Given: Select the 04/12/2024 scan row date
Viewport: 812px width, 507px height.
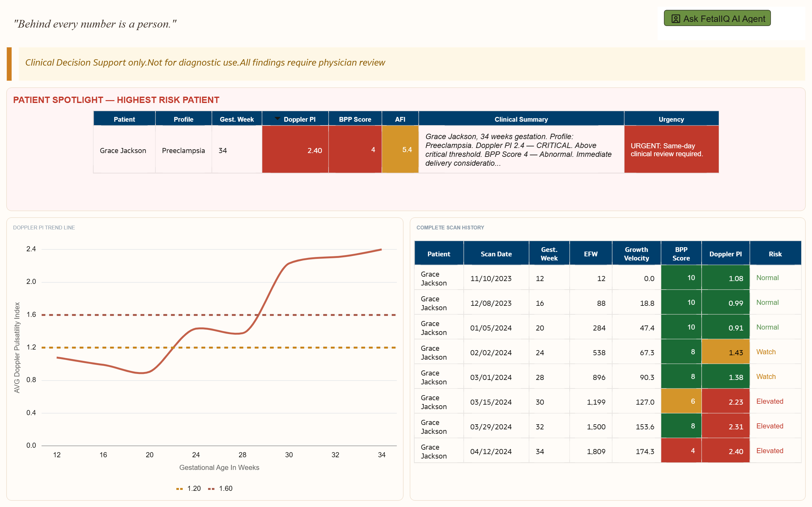Looking at the screenshot, I should point(491,451).
